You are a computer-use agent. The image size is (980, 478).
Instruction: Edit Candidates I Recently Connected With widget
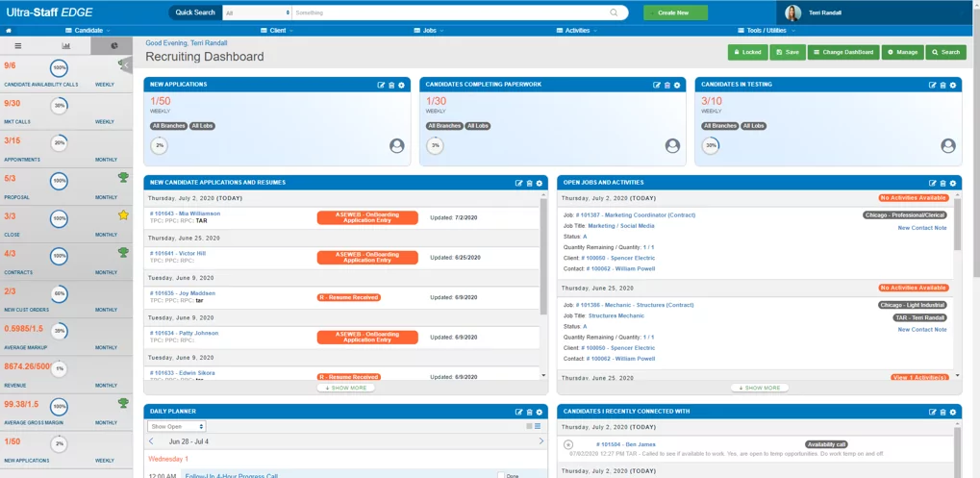pyautogui.click(x=933, y=412)
